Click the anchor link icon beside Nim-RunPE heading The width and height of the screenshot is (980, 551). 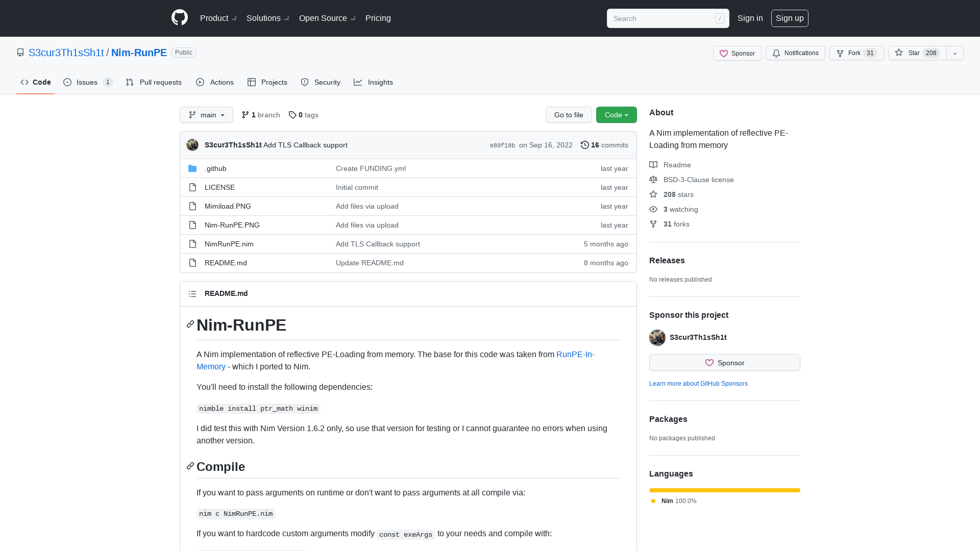190,324
